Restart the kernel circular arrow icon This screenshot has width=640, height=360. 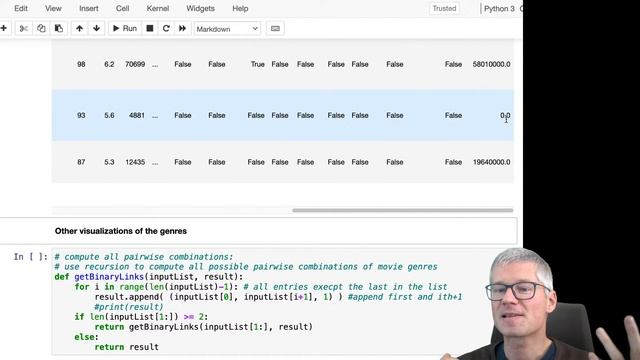point(166,28)
